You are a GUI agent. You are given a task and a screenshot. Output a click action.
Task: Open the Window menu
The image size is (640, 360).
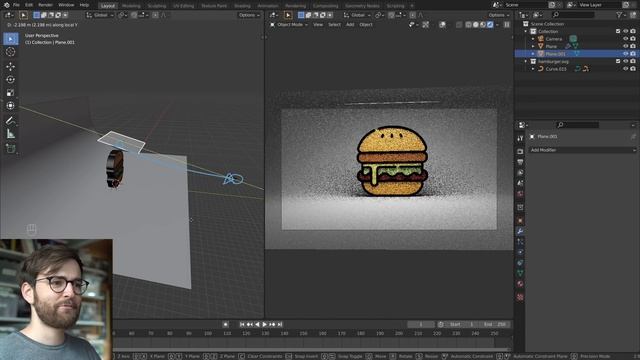tap(66, 5)
